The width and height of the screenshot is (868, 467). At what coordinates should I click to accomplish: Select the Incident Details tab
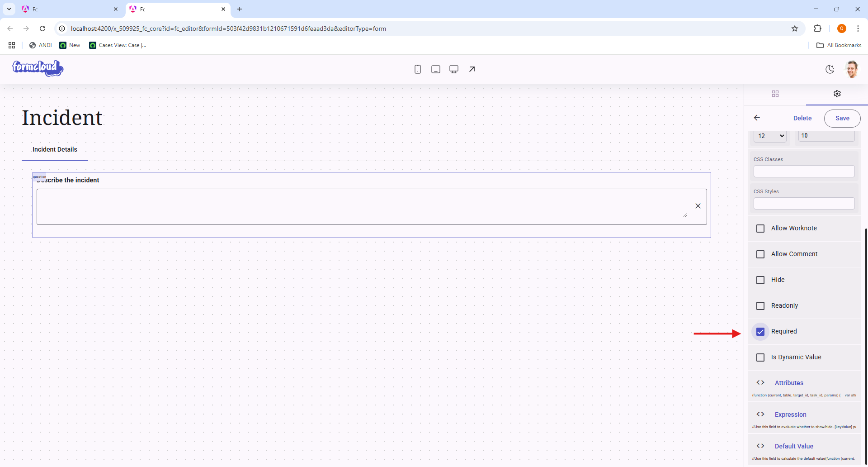55,149
